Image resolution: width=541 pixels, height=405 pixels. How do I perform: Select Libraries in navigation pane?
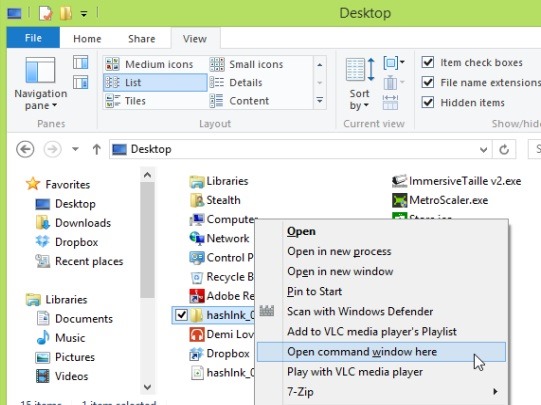[57, 299]
